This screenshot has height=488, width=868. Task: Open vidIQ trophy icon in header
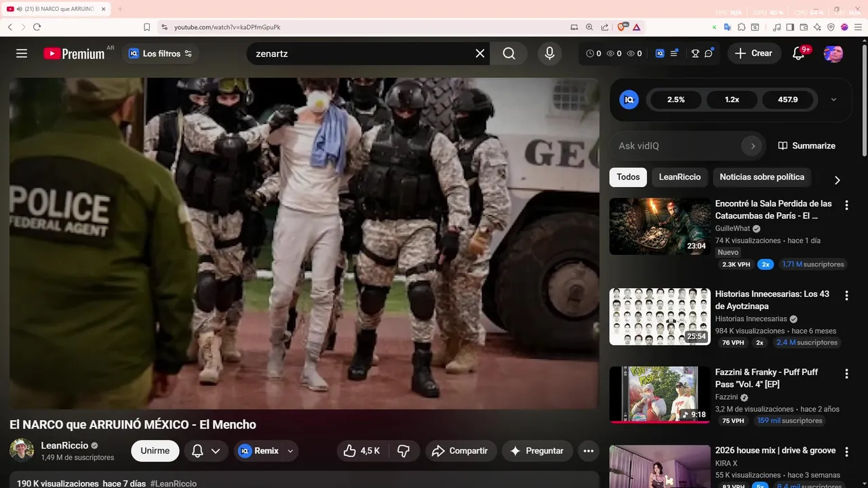(x=695, y=54)
